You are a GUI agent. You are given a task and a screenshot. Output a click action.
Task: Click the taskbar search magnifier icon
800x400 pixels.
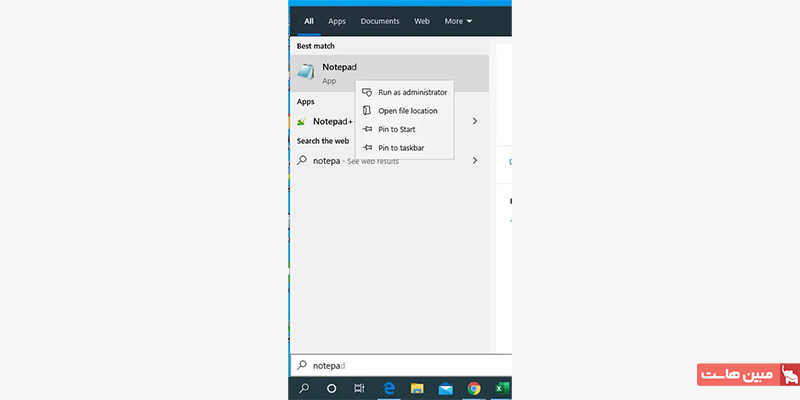pyautogui.click(x=303, y=388)
